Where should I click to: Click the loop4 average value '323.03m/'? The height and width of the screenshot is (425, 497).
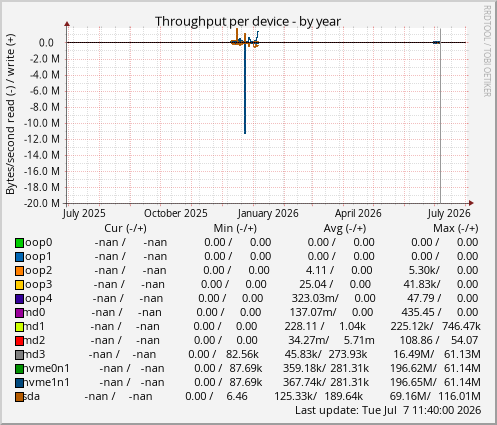(x=315, y=298)
